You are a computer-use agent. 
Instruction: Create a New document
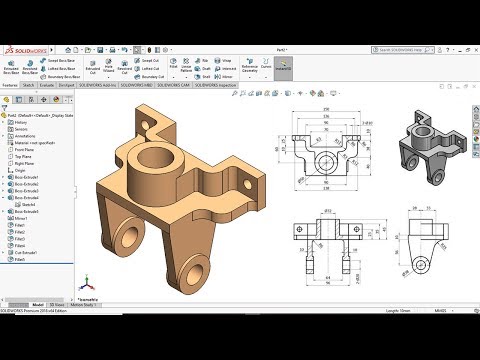pos(76,50)
